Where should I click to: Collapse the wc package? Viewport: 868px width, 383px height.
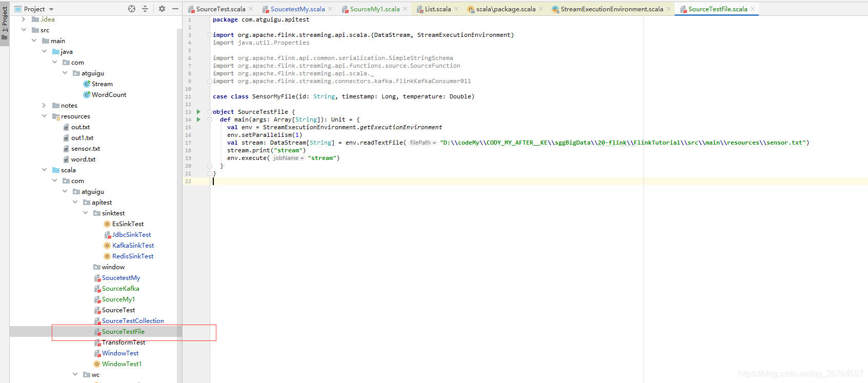(75, 375)
